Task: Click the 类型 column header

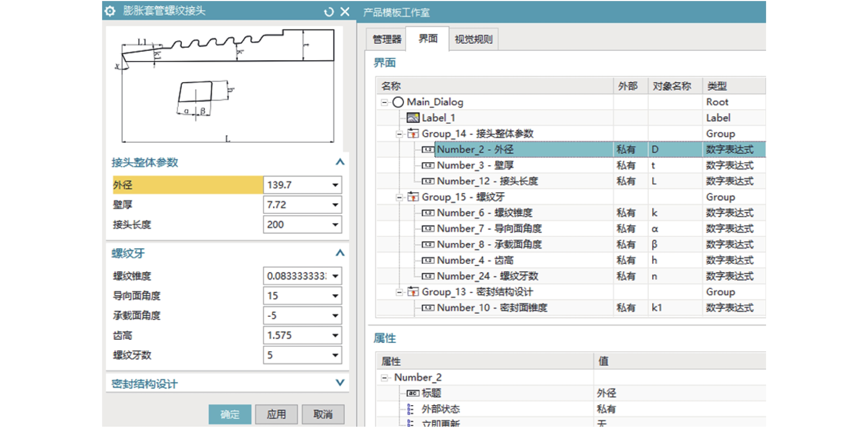Action: (x=734, y=86)
